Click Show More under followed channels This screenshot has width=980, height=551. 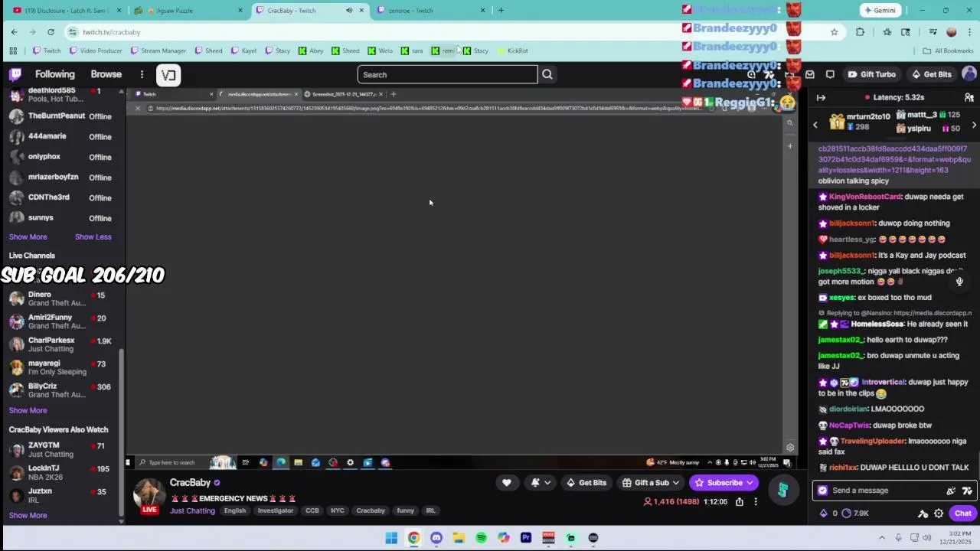(x=28, y=236)
